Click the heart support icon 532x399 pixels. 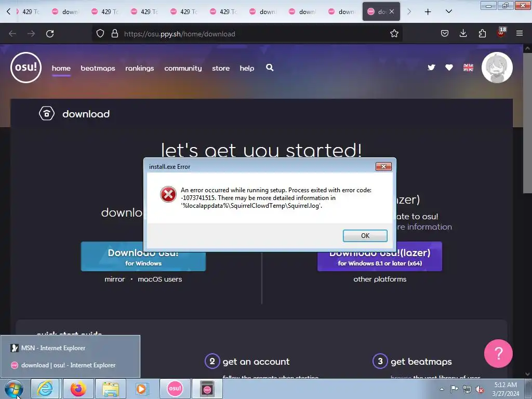[x=449, y=68]
